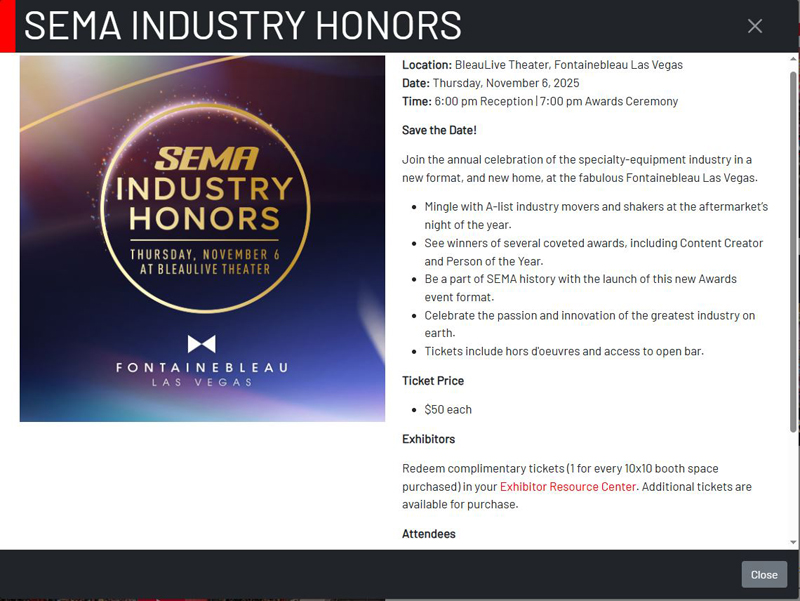Click the vertical scrollbar thumb
The image size is (800, 601).
(794, 250)
